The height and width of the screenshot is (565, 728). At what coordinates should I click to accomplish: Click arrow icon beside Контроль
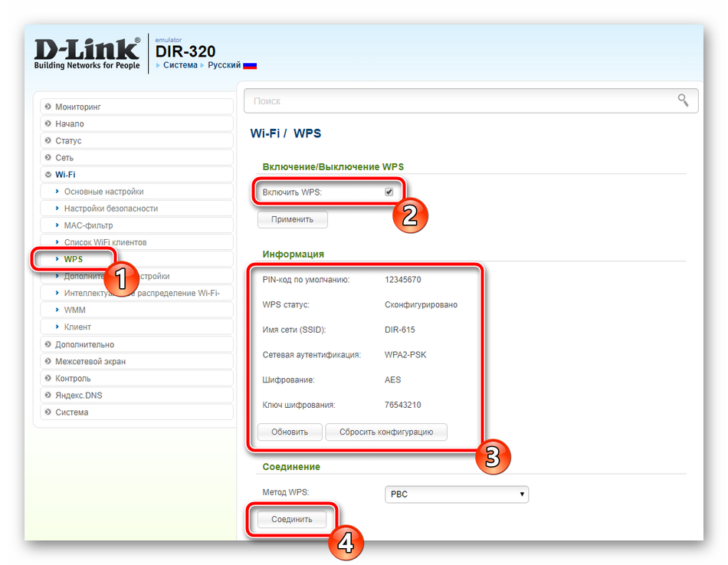tap(48, 378)
